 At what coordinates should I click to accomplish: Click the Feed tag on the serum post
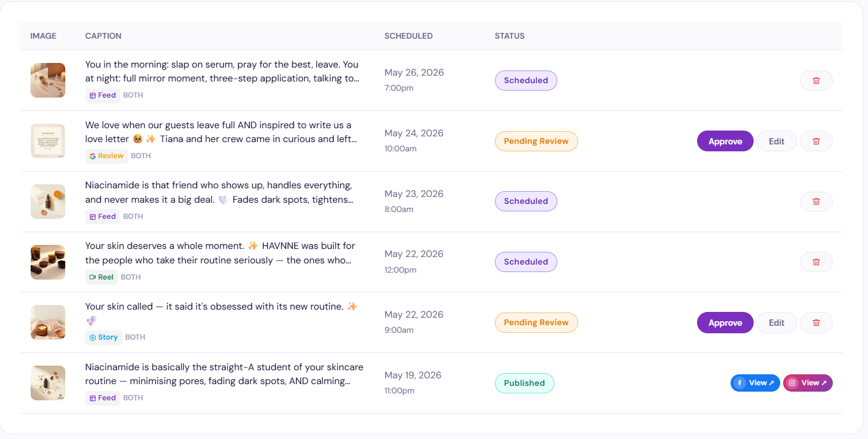(x=103, y=95)
